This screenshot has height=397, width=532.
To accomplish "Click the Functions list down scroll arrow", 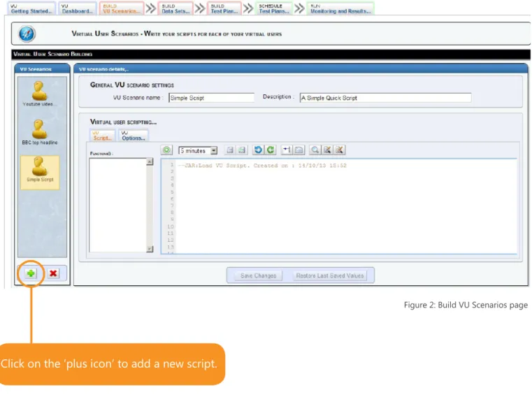I will click(150, 249).
